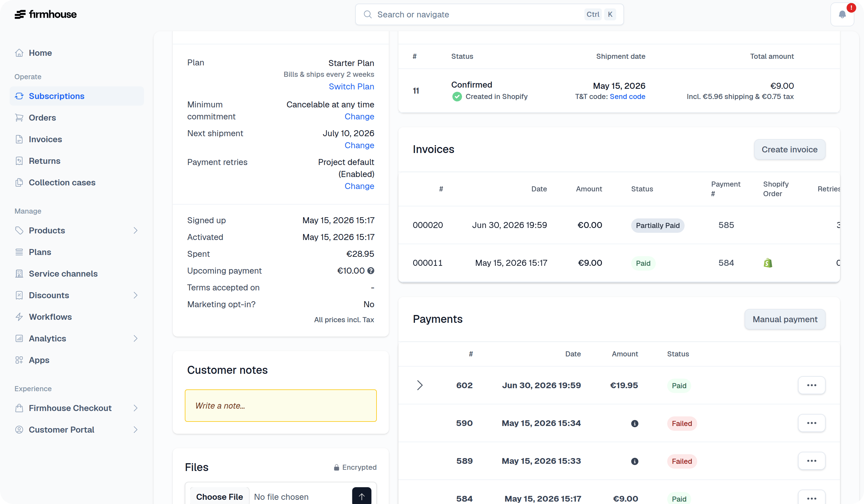
Task: Change the Next shipment date
Action: coord(359,145)
